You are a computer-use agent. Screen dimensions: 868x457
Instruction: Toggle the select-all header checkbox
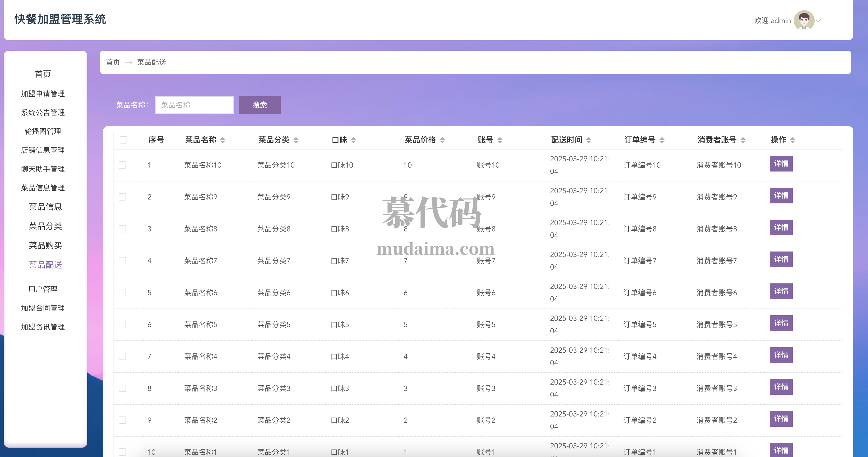(123, 140)
